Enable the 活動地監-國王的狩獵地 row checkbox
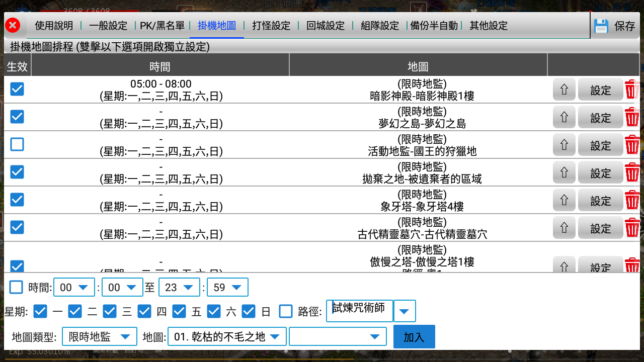This screenshot has height=362, width=644. tap(16, 144)
